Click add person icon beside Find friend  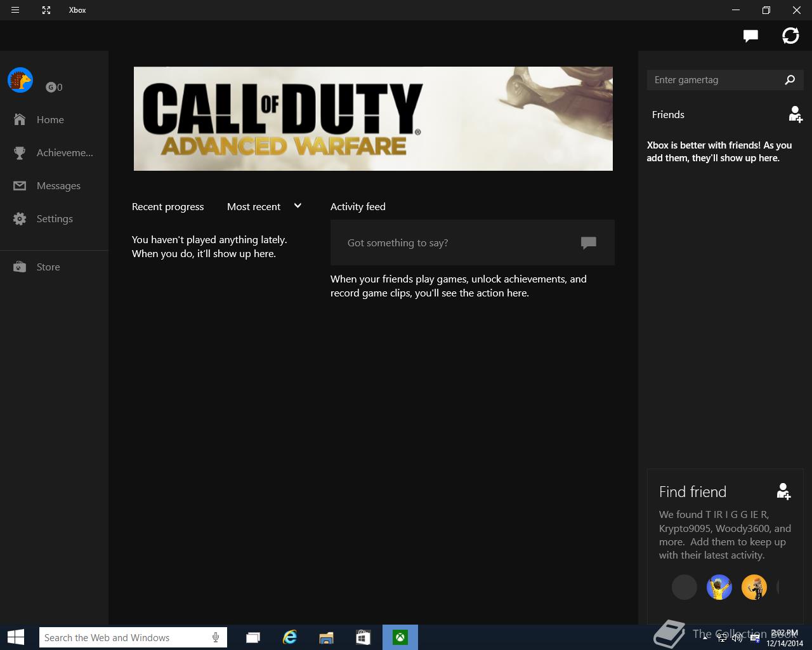tap(783, 491)
